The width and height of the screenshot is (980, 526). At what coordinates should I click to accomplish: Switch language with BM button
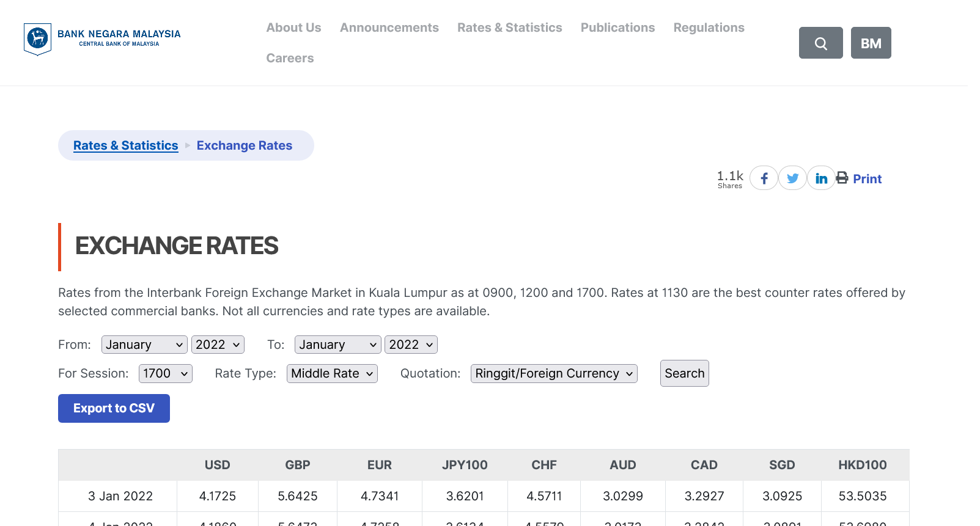click(871, 43)
